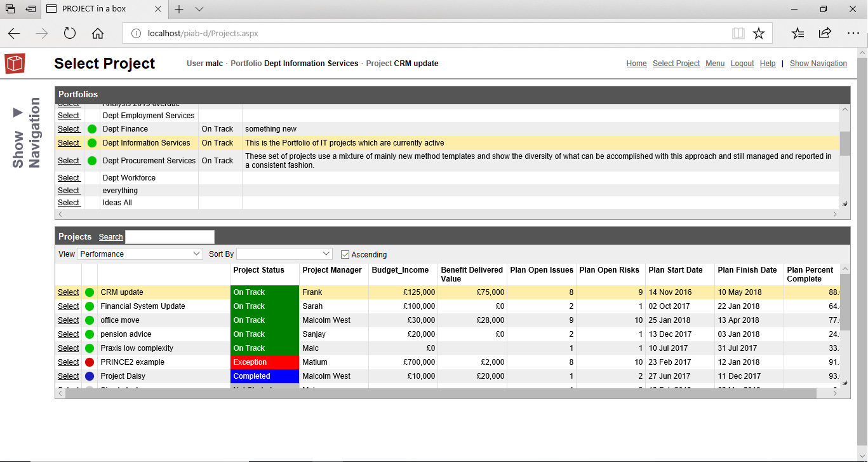
Task: Go to the browser home page icon
Action: click(x=98, y=34)
